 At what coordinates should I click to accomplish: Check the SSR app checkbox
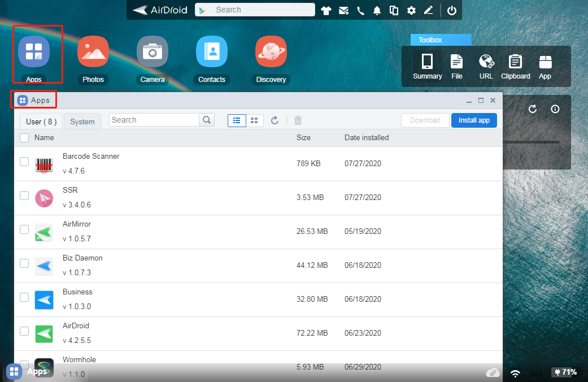pyautogui.click(x=24, y=196)
